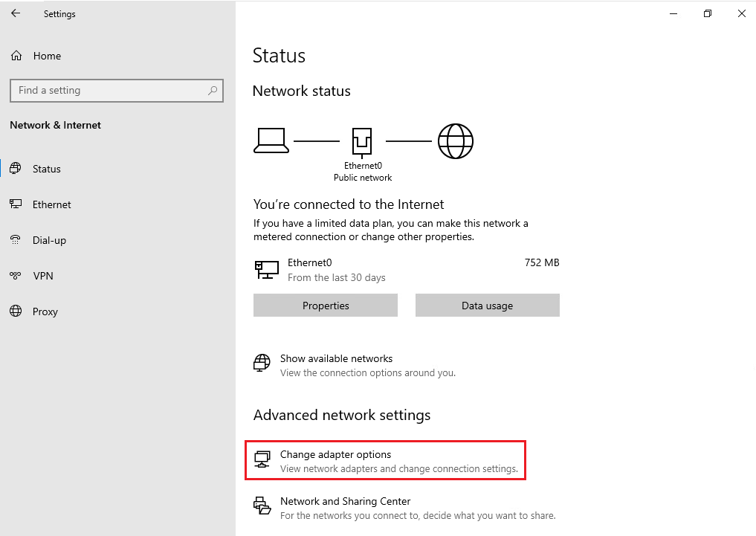Click the Ethernet0 adapter icon in network diagram

(362, 141)
